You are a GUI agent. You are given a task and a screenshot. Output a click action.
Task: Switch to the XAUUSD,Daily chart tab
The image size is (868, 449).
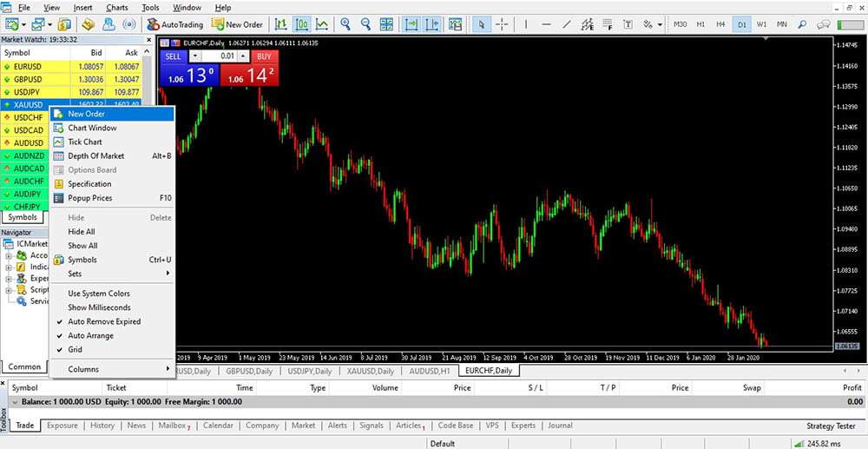tap(371, 371)
